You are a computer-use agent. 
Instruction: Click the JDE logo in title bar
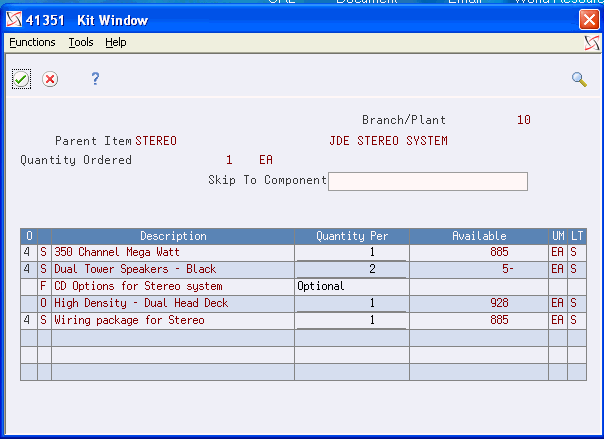[x=14, y=20]
